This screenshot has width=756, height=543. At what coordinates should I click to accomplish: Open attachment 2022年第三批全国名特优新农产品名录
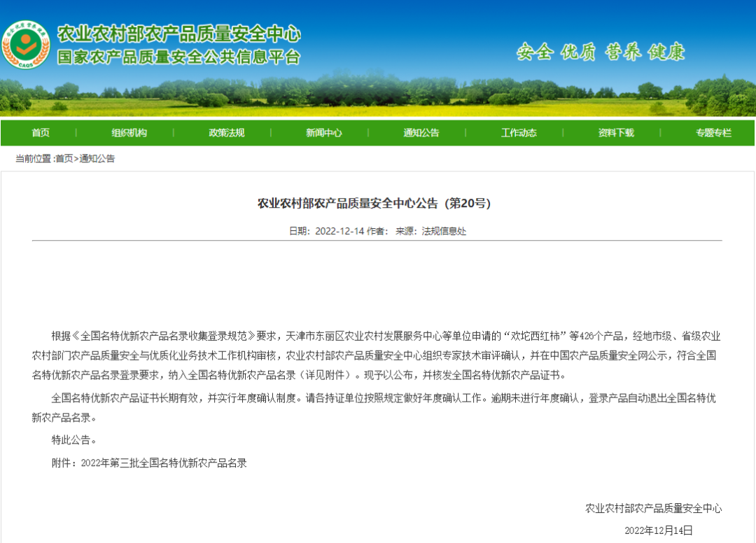tap(164, 463)
